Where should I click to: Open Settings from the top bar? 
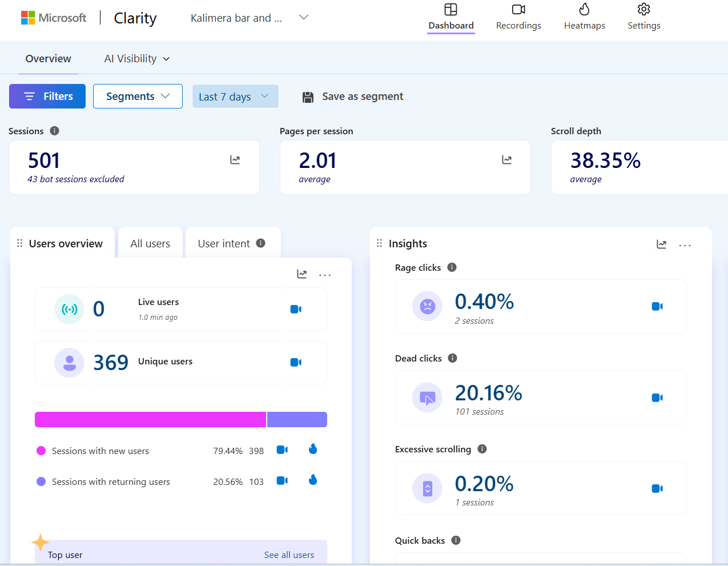click(x=644, y=17)
